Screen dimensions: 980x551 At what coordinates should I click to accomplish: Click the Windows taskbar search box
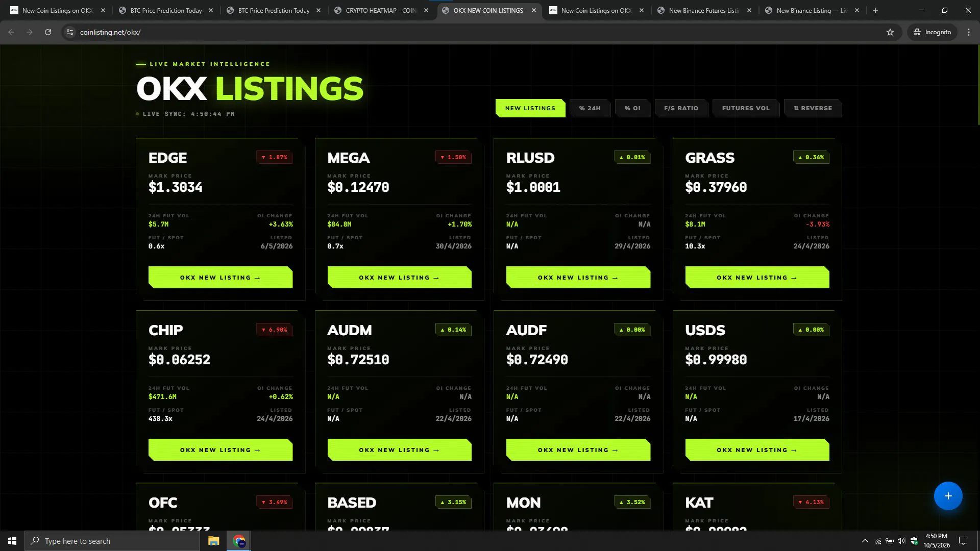[112, 541]
